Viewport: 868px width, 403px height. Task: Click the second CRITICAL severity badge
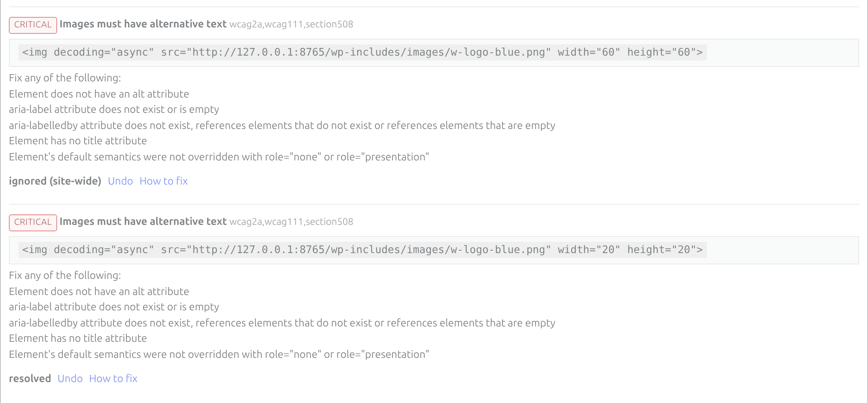tap(33, 222)
